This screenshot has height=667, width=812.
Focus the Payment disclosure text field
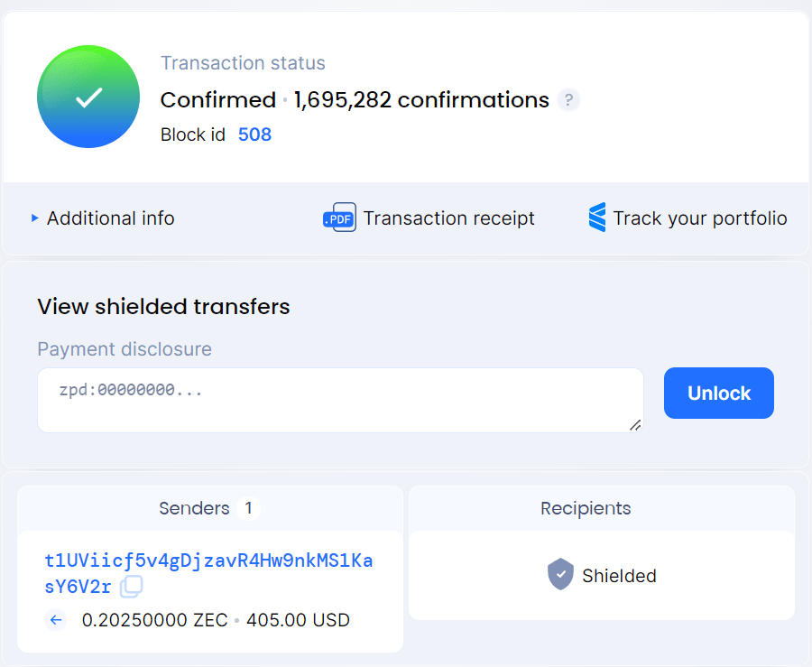click(340, 399)
